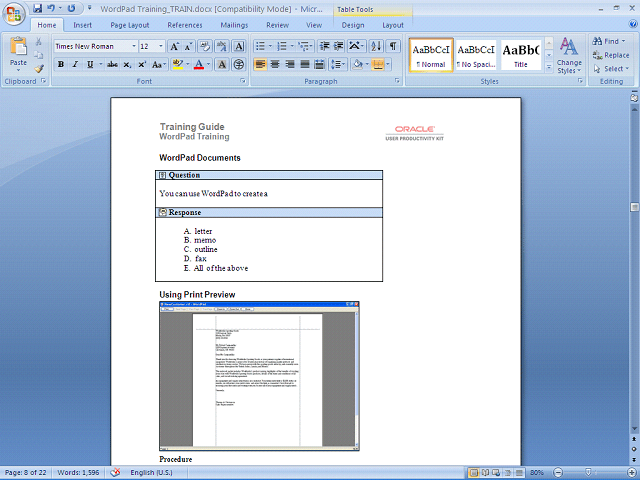Grow the font size

[x=174, y=47]
